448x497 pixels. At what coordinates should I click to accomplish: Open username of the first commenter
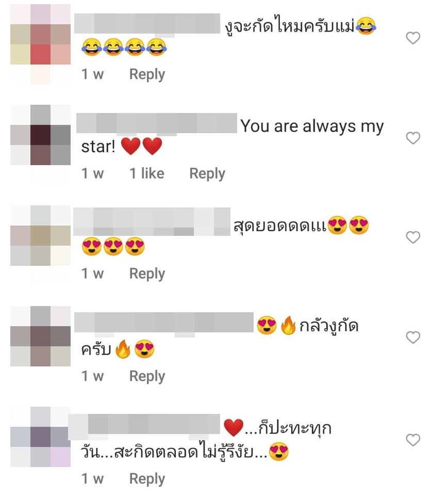[x=147, y=23]
